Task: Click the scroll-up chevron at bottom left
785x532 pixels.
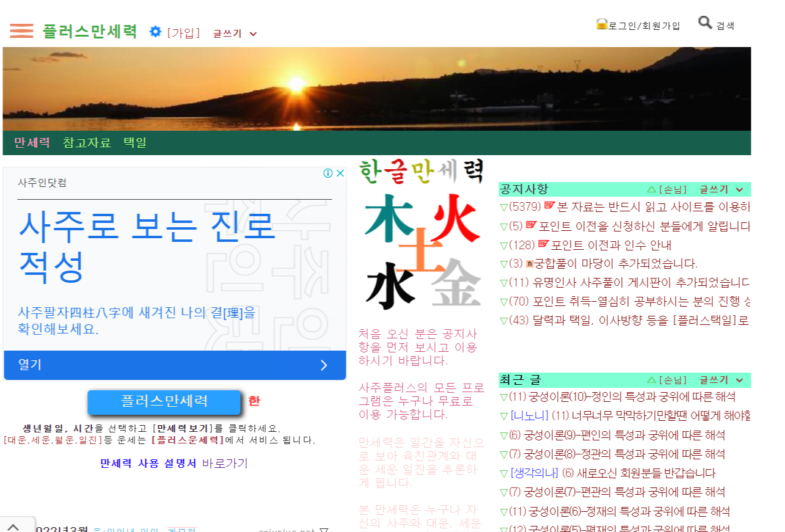Action: pos(13,526)
